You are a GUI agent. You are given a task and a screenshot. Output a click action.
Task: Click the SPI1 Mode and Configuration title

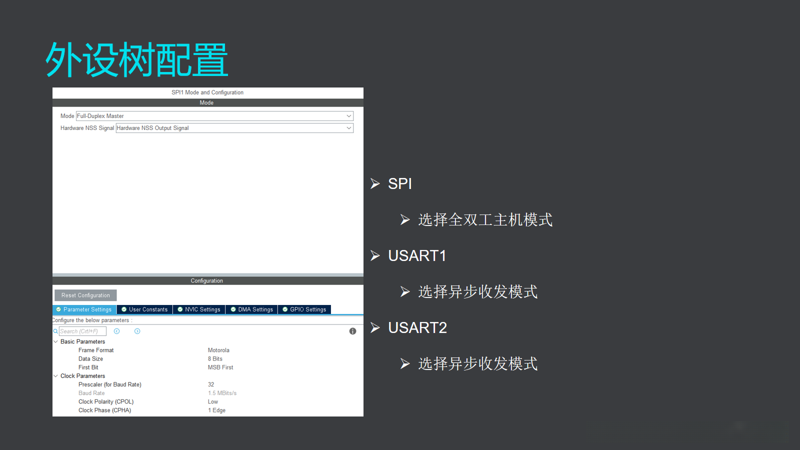[x=207, y=93]
